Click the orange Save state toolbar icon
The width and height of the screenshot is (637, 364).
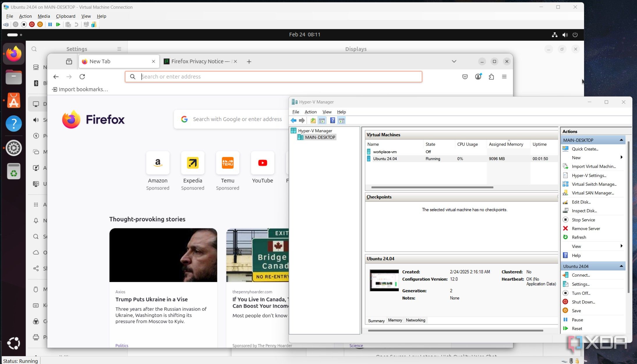[x=40, y=24]
